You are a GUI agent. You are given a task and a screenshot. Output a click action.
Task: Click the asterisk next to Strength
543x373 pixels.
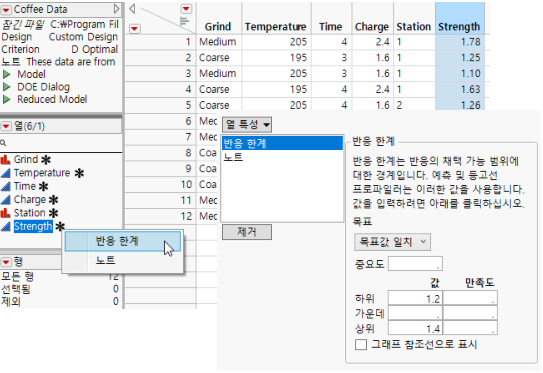coord(60,227)
